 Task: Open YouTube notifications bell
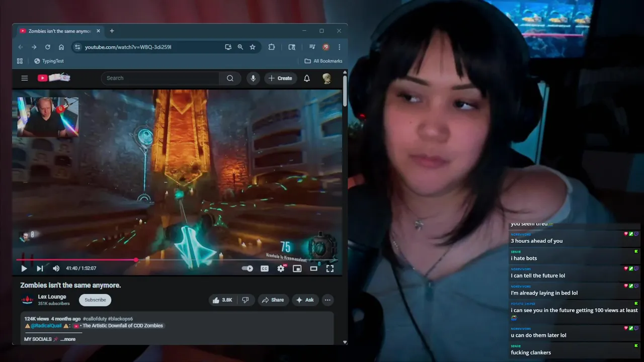pos(307,78)
